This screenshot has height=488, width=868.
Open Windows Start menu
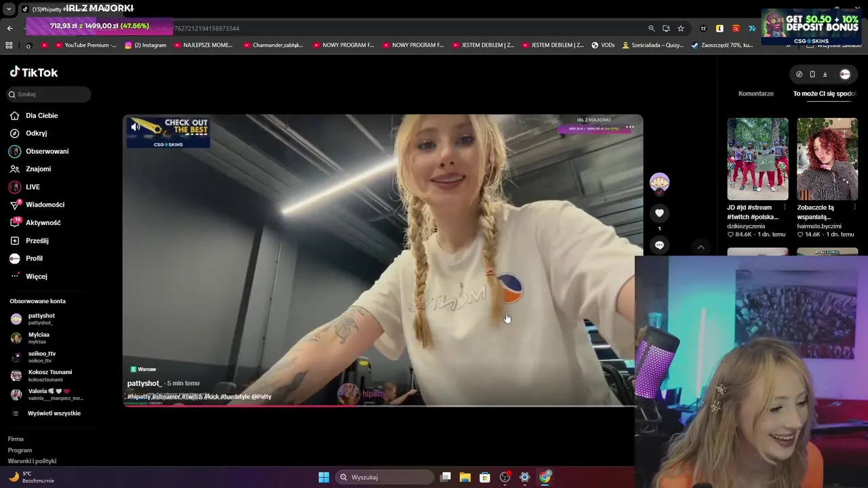324,477
